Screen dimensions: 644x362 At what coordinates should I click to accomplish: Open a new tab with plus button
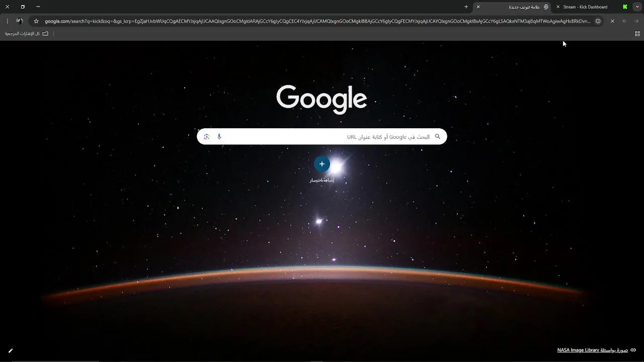[466, 7]
